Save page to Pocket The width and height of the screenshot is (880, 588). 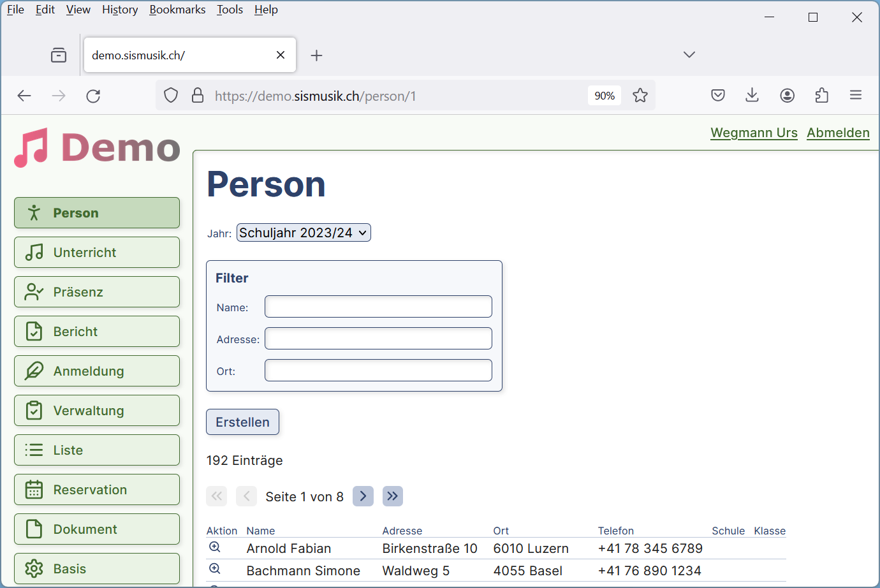(x=718, y=96)
